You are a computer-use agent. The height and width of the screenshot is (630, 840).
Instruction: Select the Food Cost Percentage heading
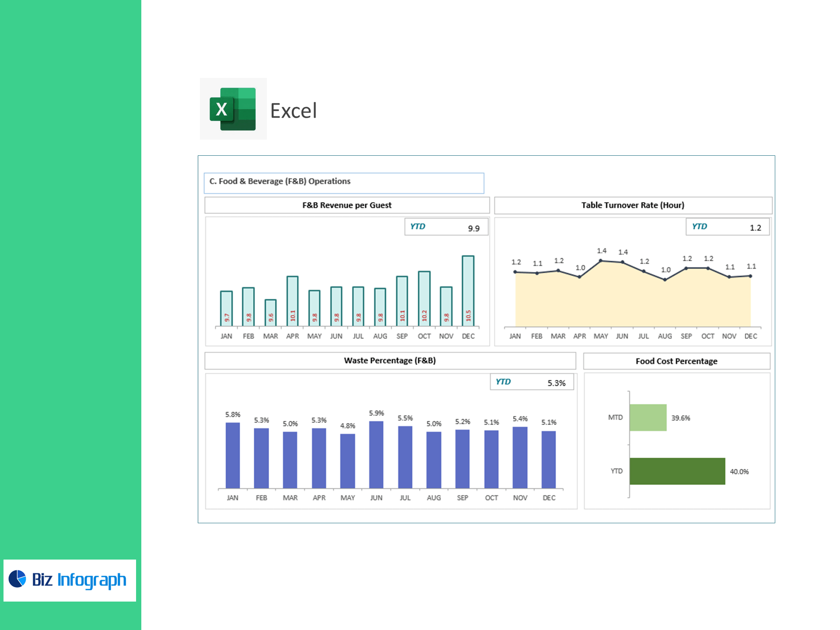[676, 361]
